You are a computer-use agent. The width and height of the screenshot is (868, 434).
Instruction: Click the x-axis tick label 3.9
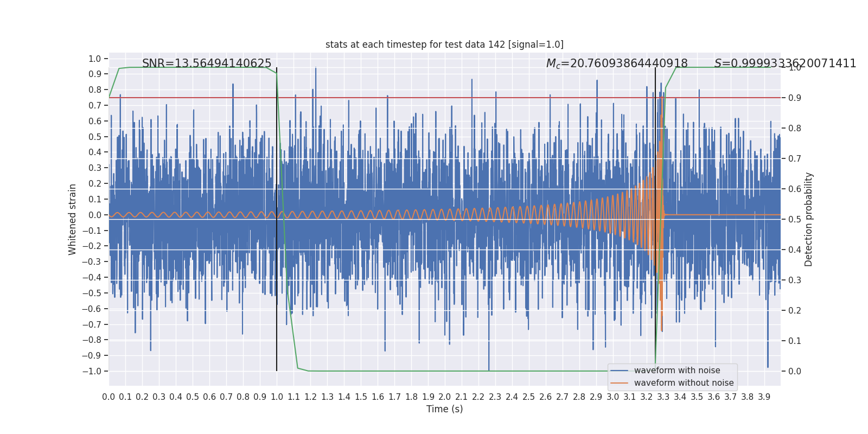(x=764, y=397)
